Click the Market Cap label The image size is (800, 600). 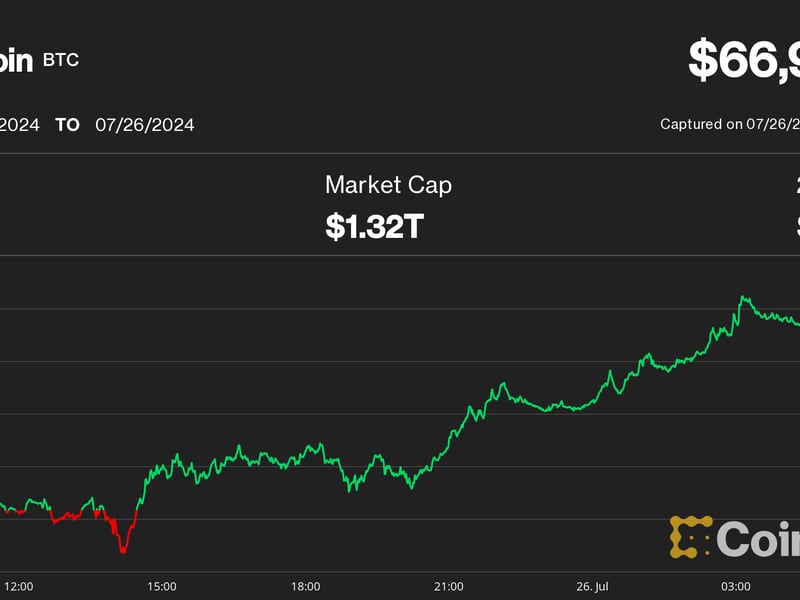(x=388, y=185)
